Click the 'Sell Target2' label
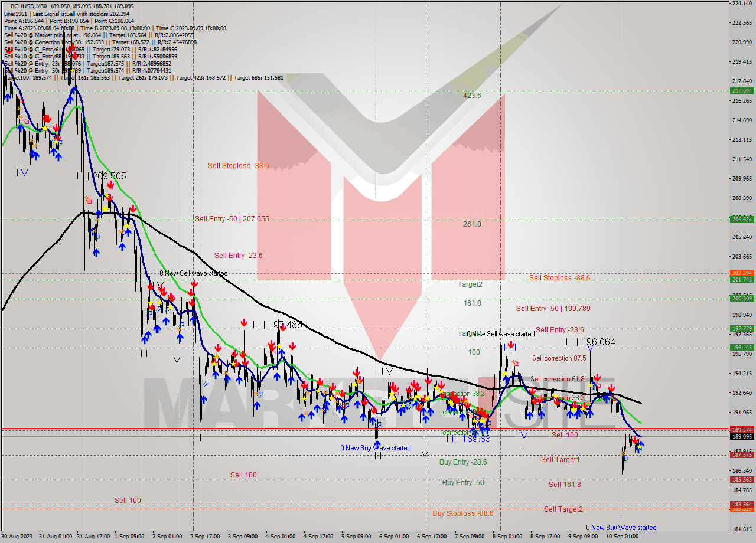 click(x=563, y=509)
